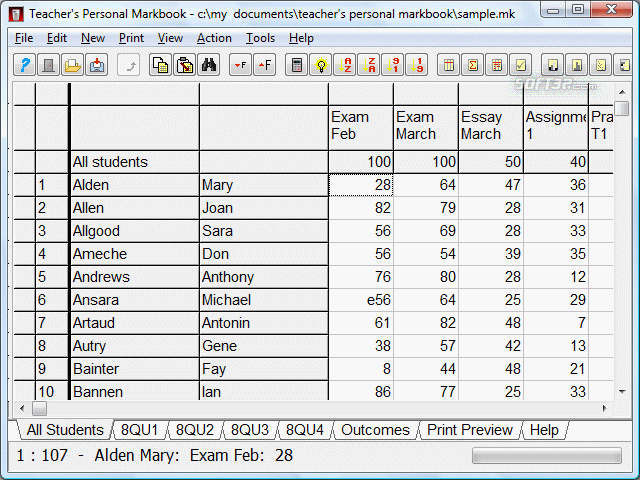Select Alden Mary's Exam Feb mark 28

point(361,185)
